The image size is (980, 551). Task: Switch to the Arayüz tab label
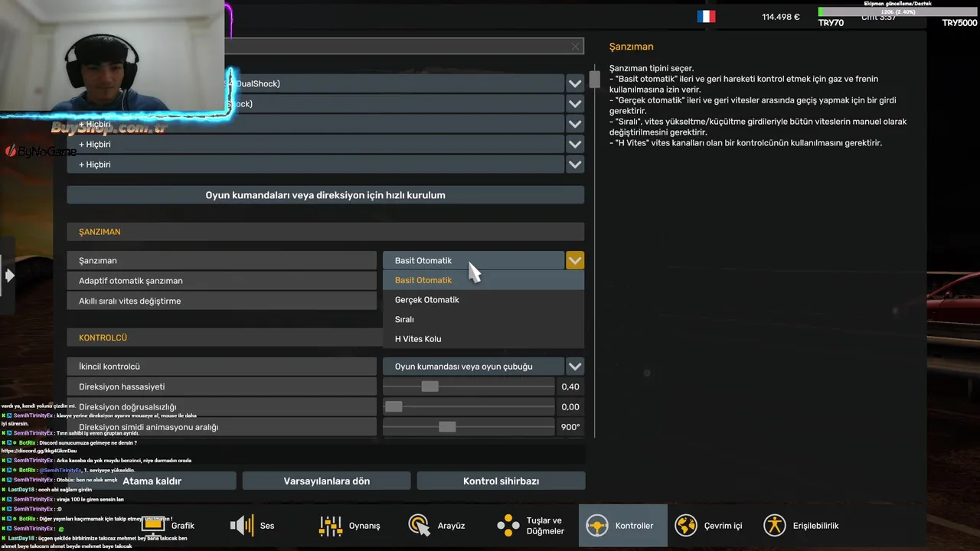pyautogui.click(x=452, y=526)
